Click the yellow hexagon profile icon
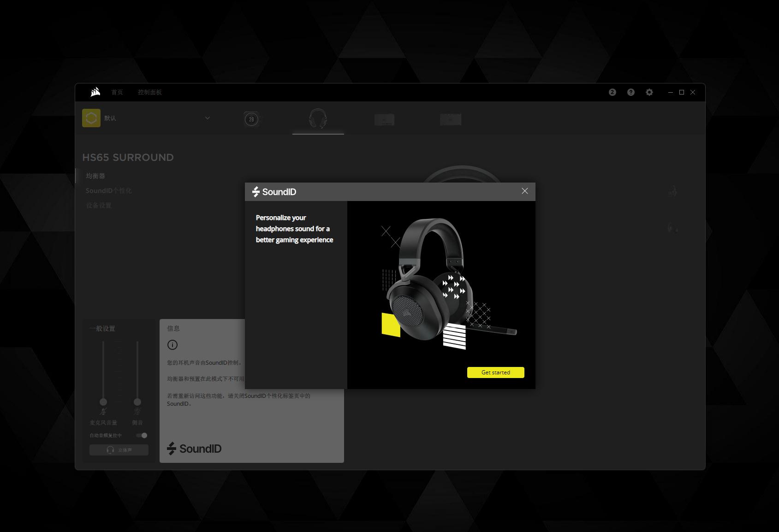Screen dimensions: 779x532 click(91, 118)
